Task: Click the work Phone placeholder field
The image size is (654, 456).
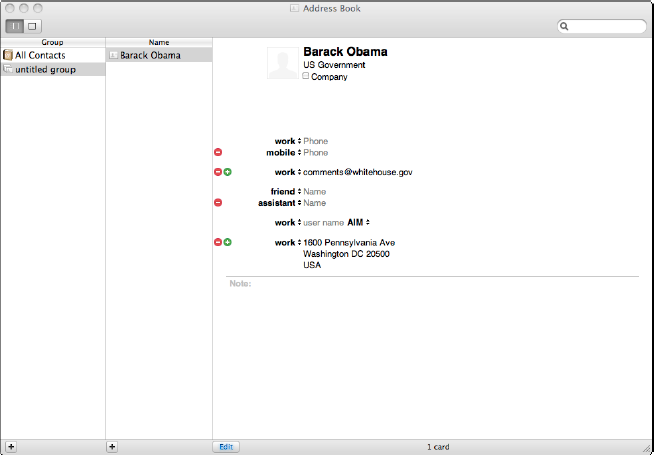Action: pyautogui.click(x=315, y=141)
